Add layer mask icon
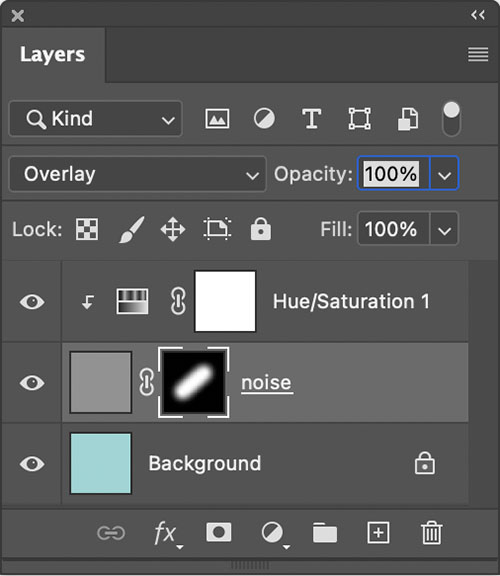 click(x=219, y=532)
